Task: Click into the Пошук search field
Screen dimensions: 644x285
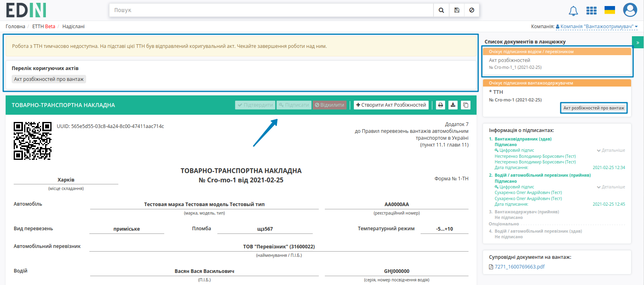Action: coord(271,10)
